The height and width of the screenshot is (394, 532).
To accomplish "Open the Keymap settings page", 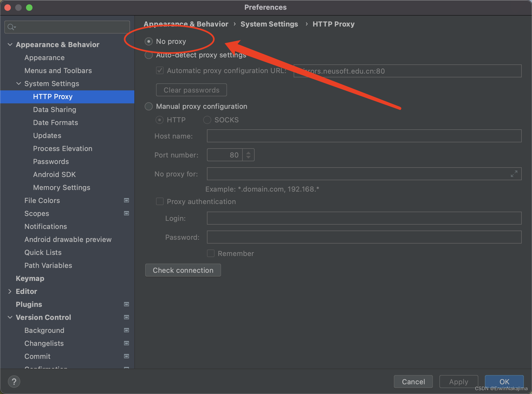I will click(30, 278).
